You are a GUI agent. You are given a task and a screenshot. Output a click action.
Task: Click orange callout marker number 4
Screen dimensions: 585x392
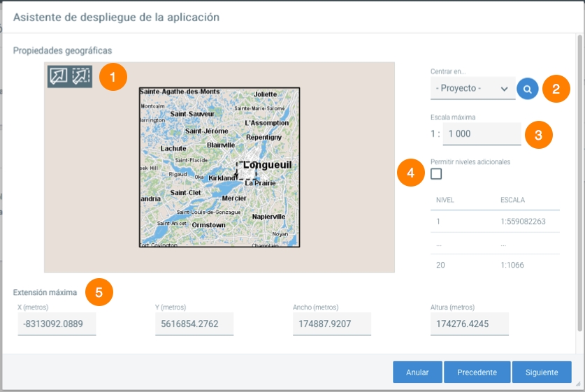pyautogui.click(x=411, y=173)
